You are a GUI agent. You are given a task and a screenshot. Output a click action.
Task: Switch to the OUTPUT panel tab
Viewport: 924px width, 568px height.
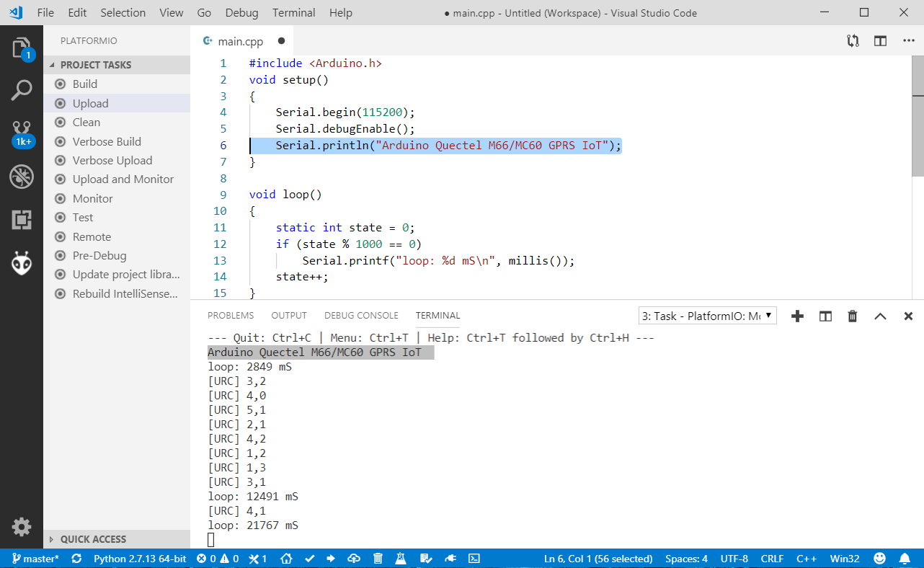[289, 316]
